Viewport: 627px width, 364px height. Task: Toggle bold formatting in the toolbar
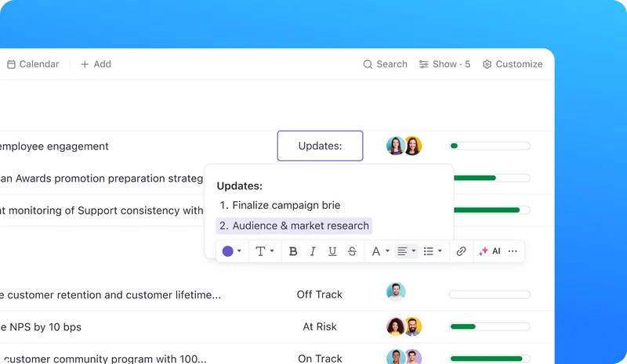(x=293, y=251)
